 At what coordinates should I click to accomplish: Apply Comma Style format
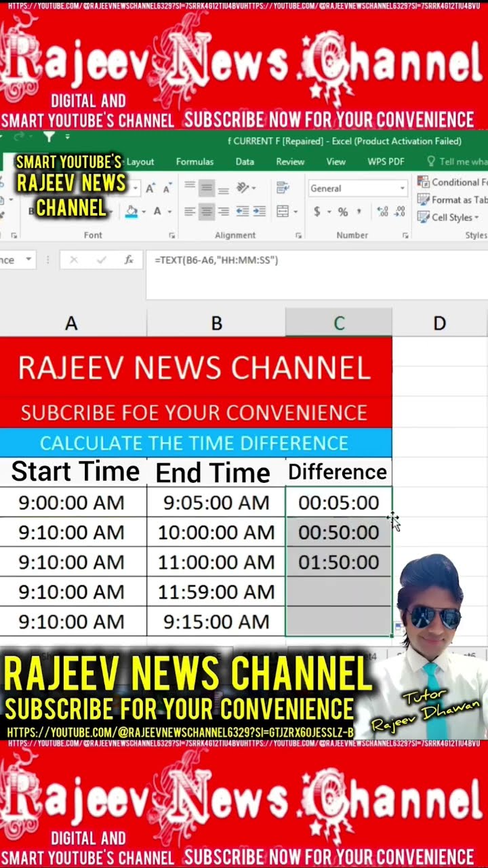(359, 212)
